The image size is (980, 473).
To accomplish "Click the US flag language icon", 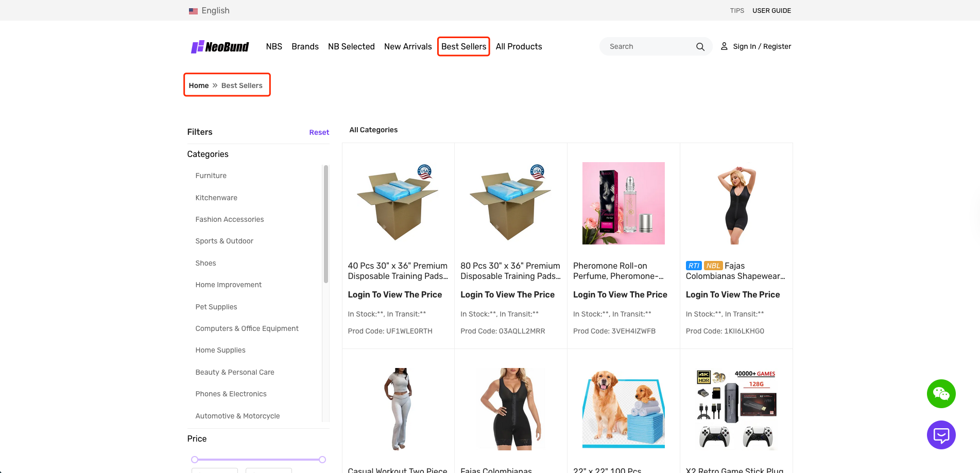I will [193, 11].
